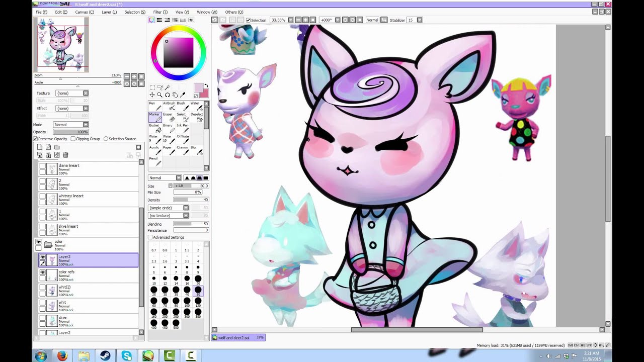Adjust the brush Density slider
The height and width of the screenshot is (362, 644).
191,200
